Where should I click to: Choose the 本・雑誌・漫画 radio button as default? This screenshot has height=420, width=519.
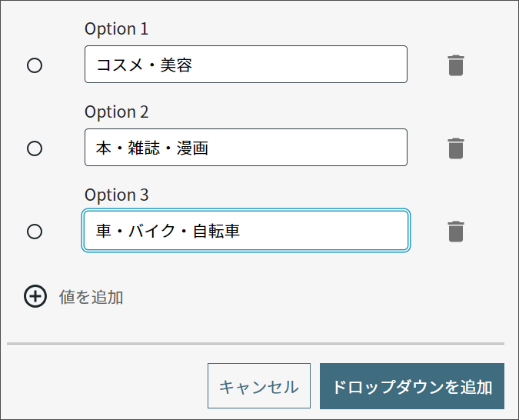click(x=35, y=148)
